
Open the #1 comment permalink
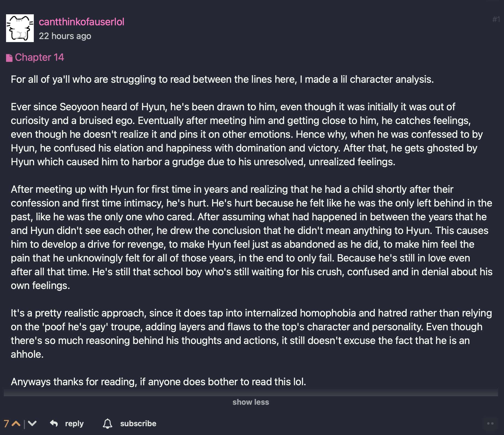[x=496, y=19]
